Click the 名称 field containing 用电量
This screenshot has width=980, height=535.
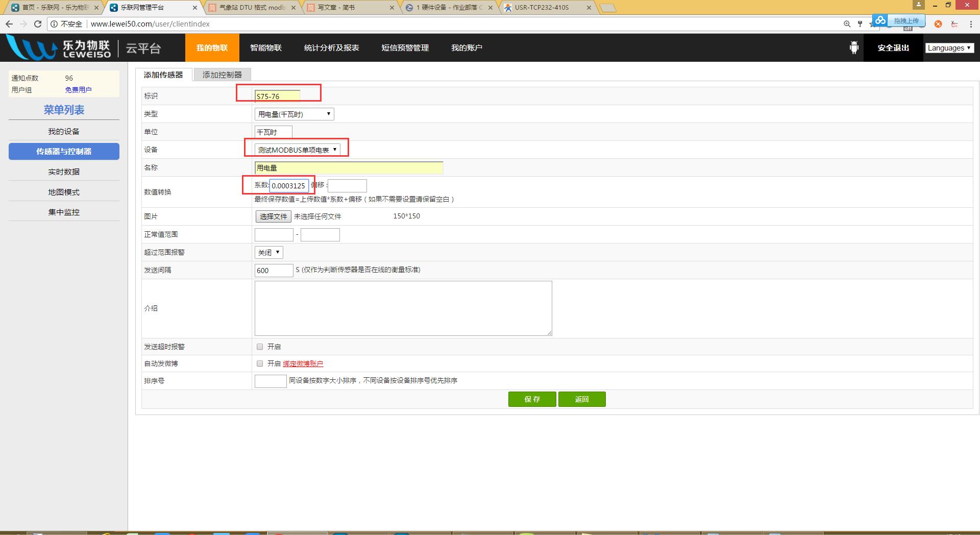pos(349,167)
